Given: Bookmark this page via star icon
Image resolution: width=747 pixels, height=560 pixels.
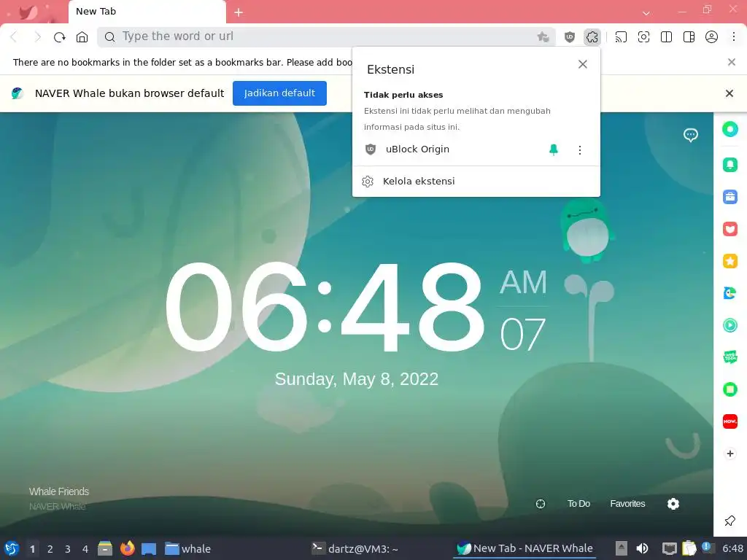Looking at the screenshot, I should (543, 37).
